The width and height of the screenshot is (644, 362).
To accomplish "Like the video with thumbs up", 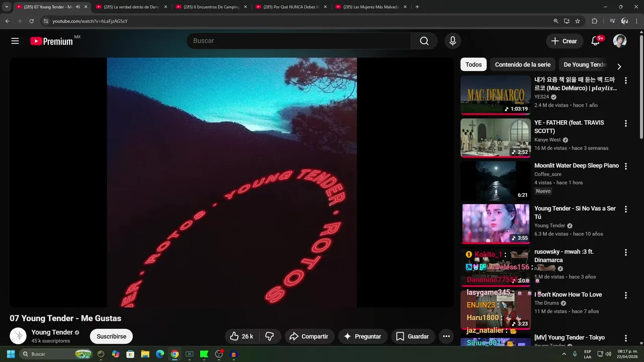I will pyautogui.click(x=242, y=336).
